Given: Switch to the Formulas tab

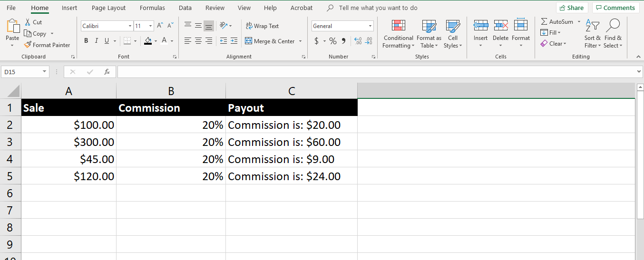Looking at the screenshot, I should tap(152, 8).
